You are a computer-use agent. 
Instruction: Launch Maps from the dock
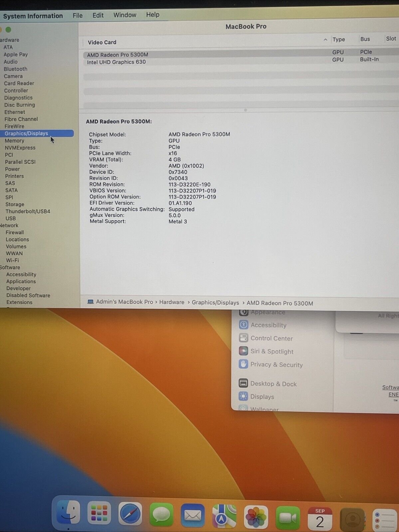224,516
